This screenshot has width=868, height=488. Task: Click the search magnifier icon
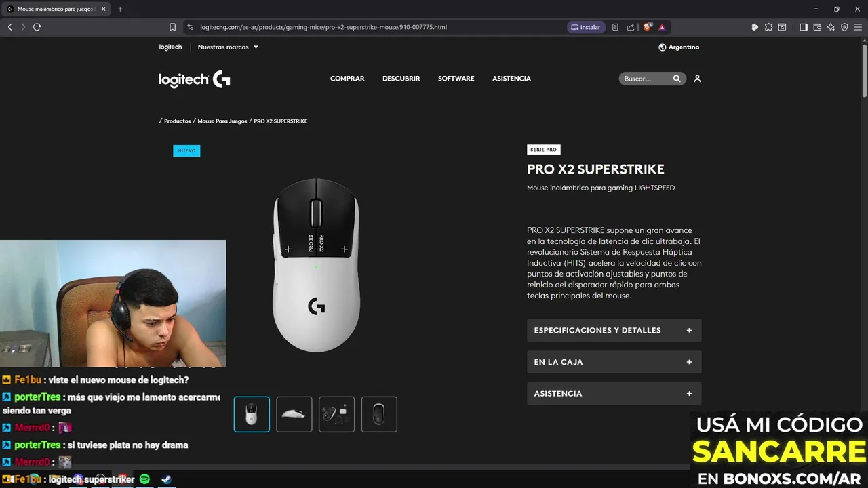(x=677, y=79)
